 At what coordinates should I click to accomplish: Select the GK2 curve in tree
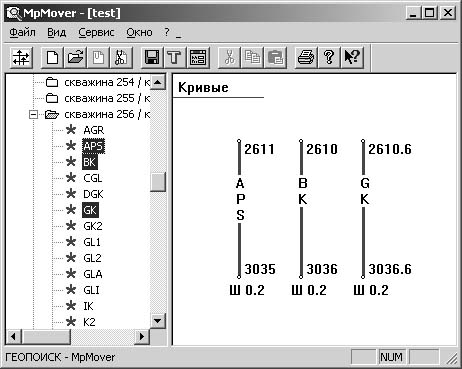click(x=93, y=226)
